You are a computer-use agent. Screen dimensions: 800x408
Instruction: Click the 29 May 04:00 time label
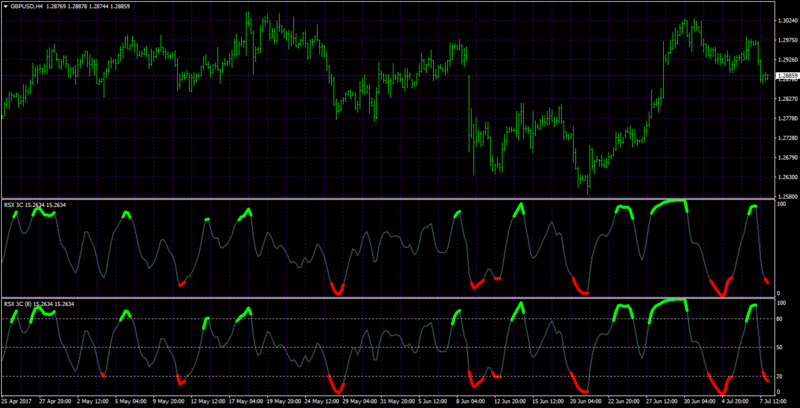pyautogui.click(x=360, y=401)
